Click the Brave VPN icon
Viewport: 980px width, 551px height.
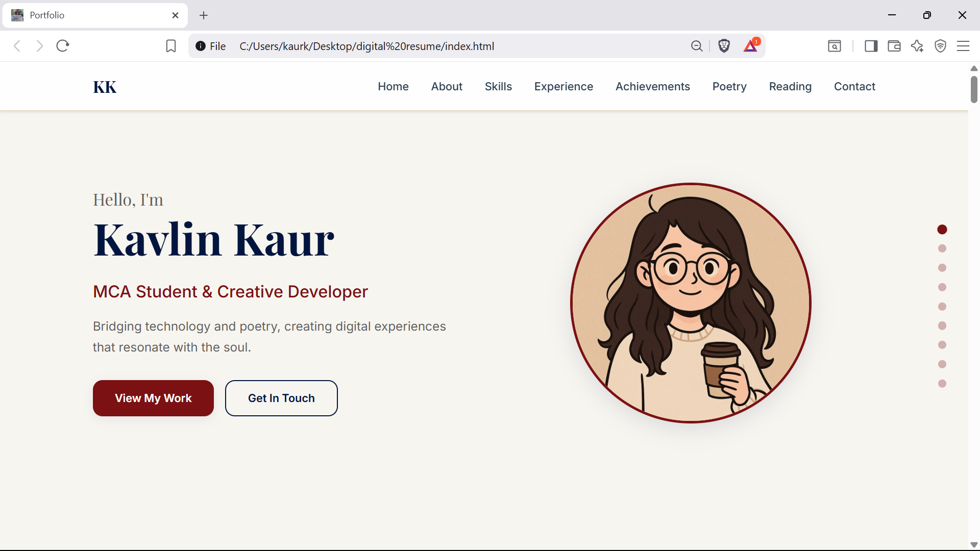[941, 46]
